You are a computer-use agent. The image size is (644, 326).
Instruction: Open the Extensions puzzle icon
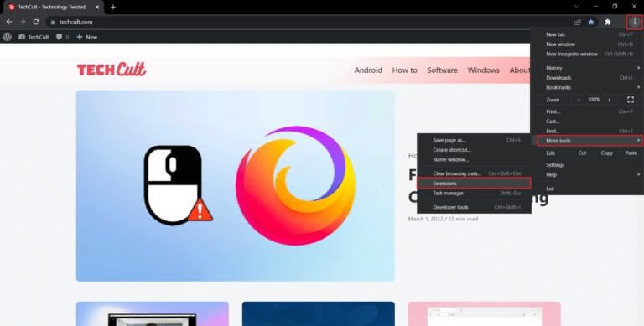[x=608, y=22]
